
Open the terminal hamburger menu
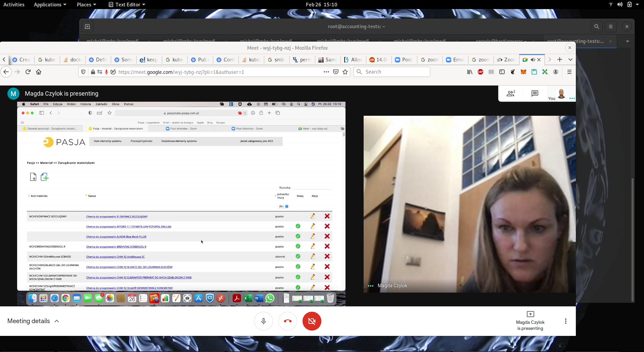coord(611,27)
